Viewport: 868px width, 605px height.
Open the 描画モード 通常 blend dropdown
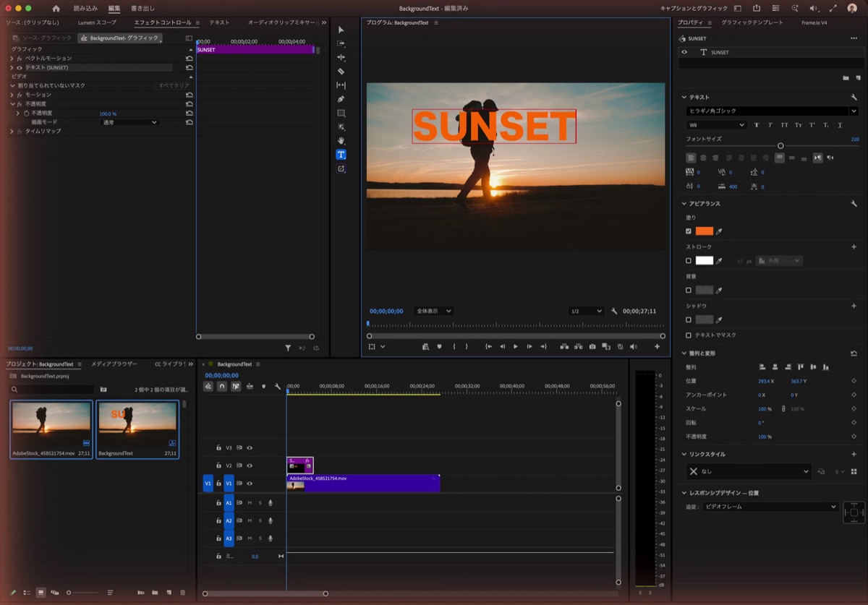coord(129,122)
